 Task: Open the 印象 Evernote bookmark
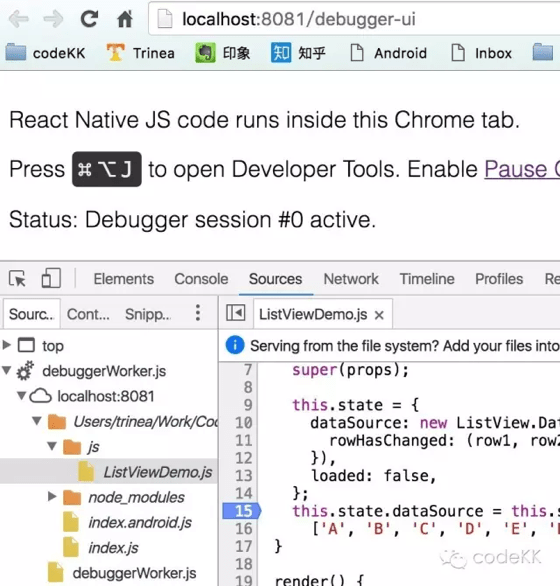tap(222, 53)
